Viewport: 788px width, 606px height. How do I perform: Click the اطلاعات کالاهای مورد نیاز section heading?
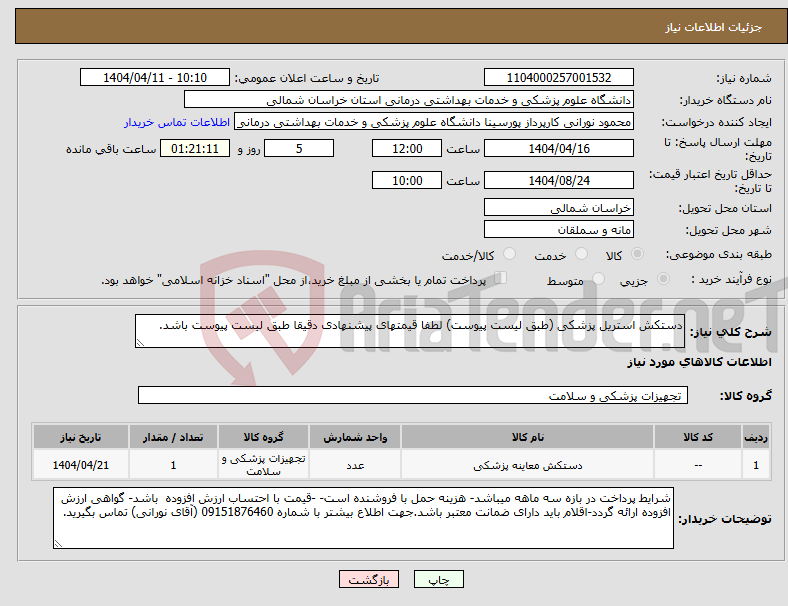point(699,362)
